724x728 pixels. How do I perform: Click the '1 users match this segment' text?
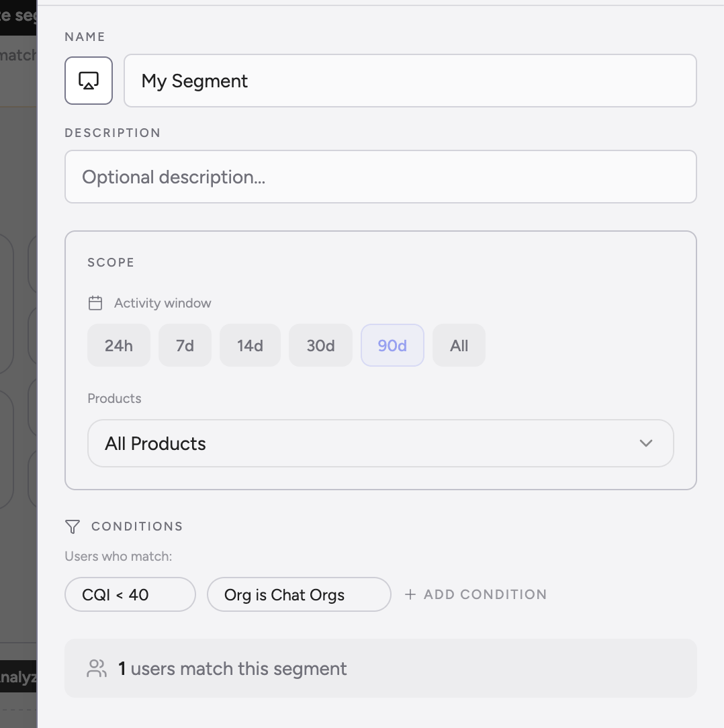[x=232, y=669]
